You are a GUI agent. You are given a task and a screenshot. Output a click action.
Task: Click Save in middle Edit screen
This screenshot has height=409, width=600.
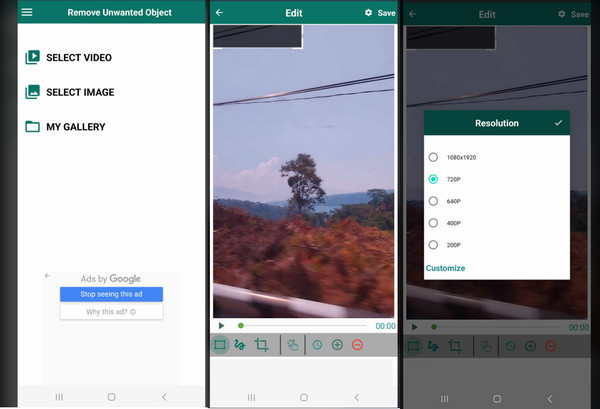coord(386,13)
